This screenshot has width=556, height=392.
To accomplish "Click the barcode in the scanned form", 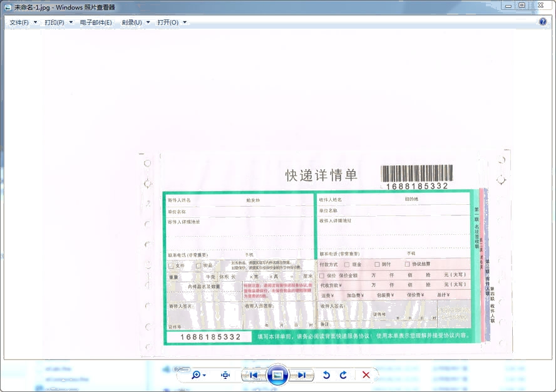I will [x=417, y=173].
